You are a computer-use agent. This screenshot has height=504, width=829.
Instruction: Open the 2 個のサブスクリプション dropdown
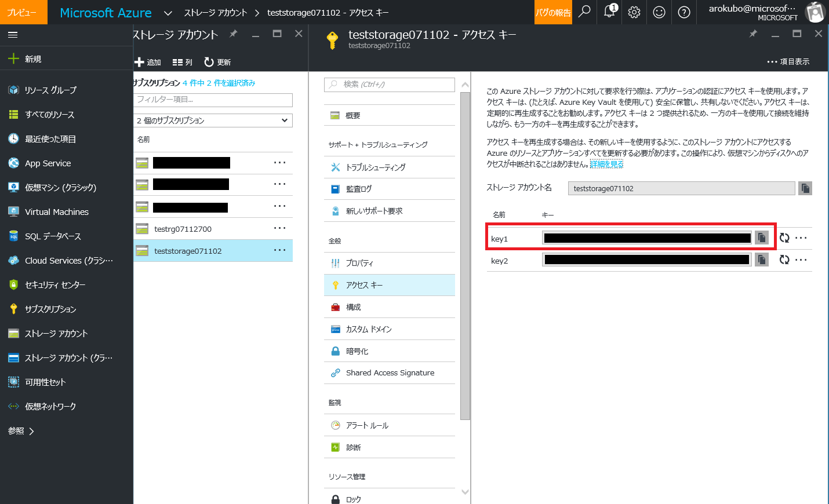pyautogui.click(x=213, y=120)
